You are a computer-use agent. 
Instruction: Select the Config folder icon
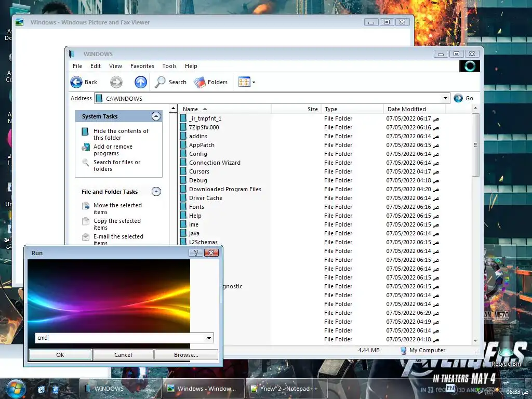pos(183,154)
